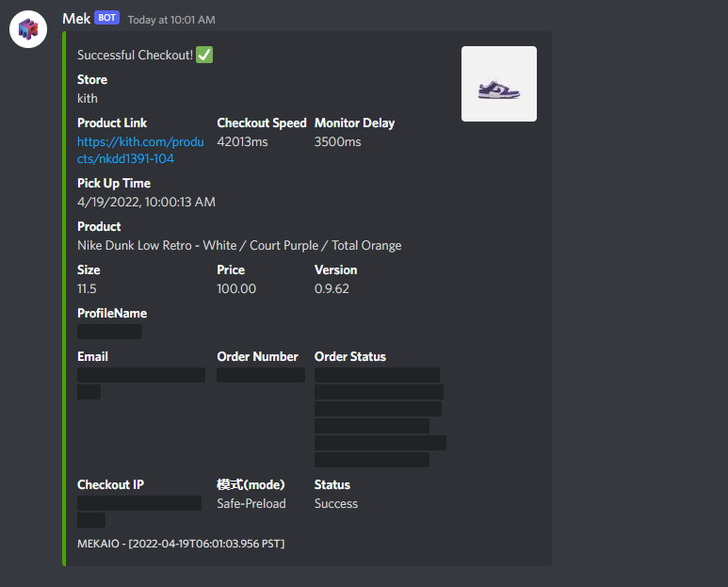728x587 pixels.
Task: Click the 42013ms checkout speed value
Action: (242, 141)
